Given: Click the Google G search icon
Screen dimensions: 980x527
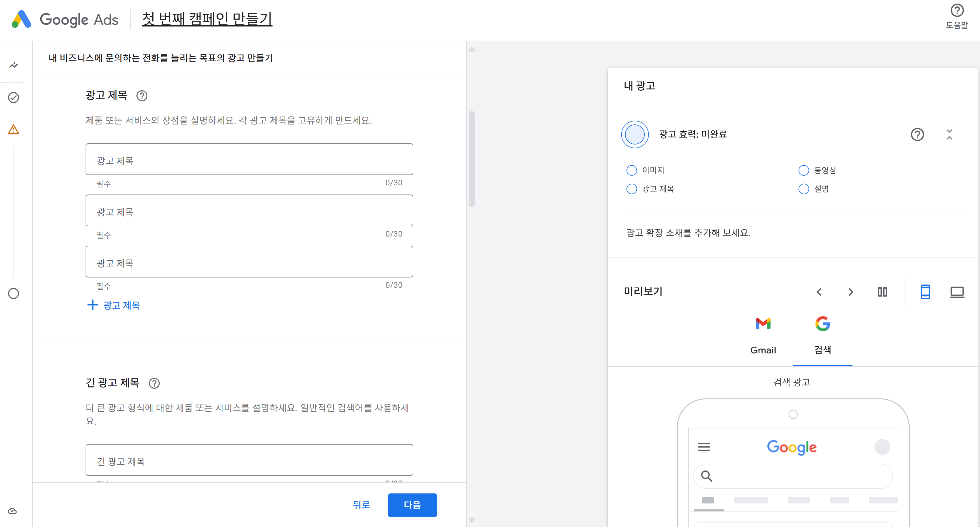Looking at the screenshot, I should [x=822, y=323].
